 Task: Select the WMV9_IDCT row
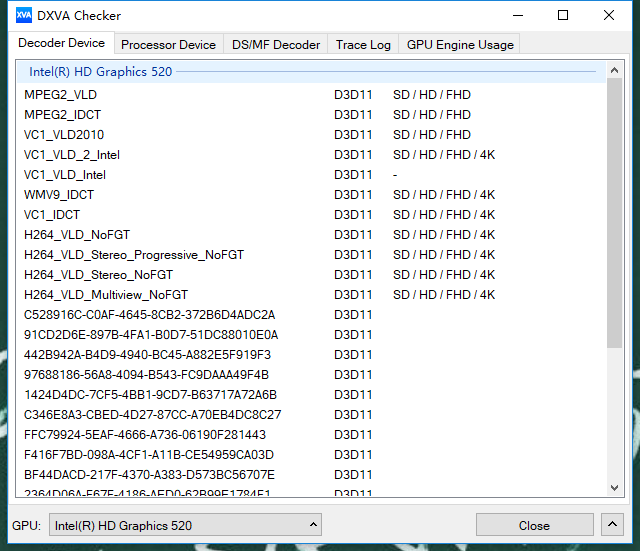(312, 195)
